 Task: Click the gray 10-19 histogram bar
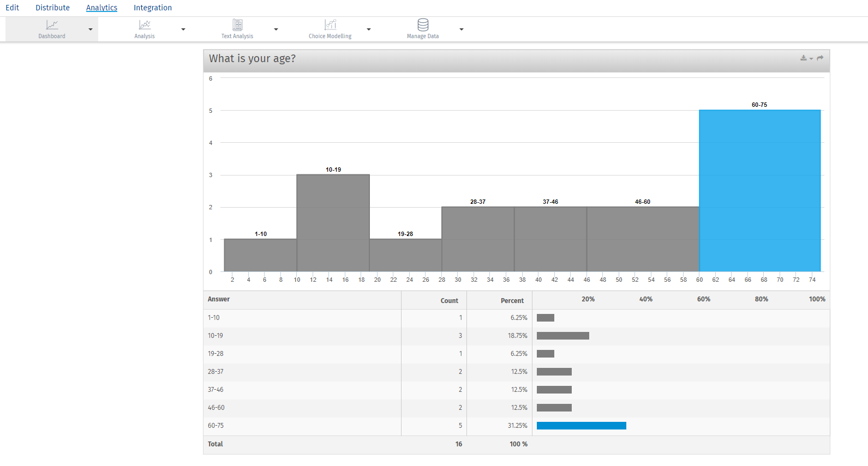[333, 223]
